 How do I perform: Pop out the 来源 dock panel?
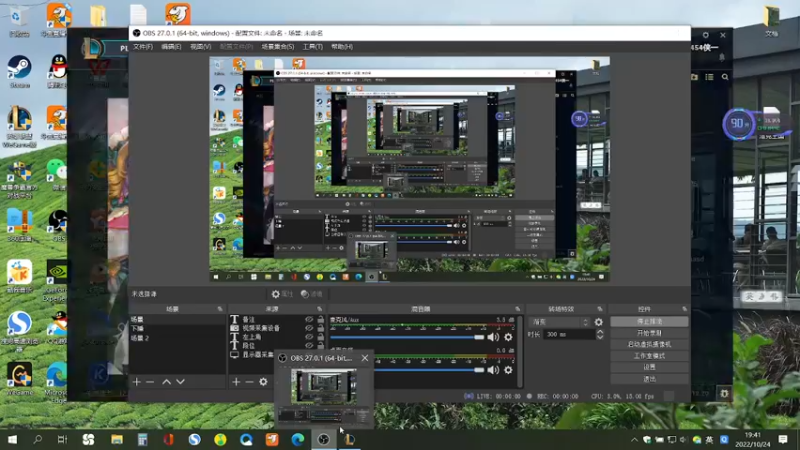(x=320, y=309)
